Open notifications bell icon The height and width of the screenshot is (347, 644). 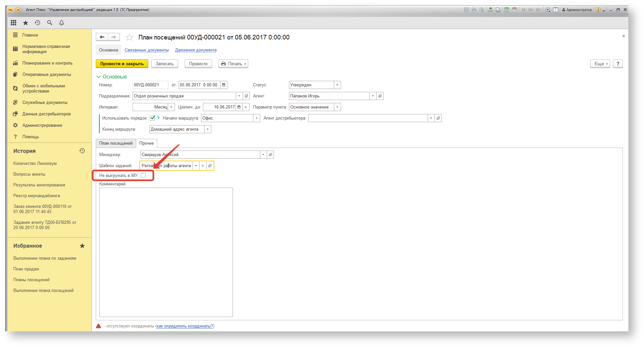[62, 22]
